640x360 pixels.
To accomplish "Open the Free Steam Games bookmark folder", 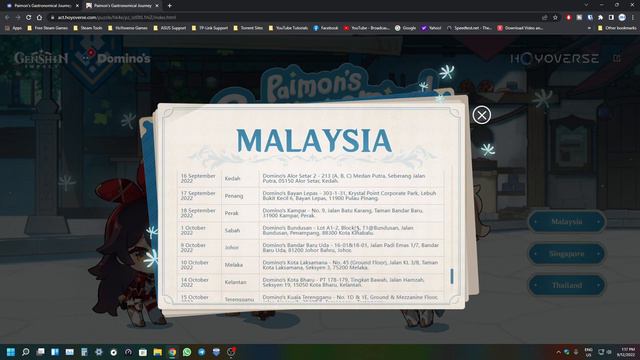I will click(x=48, y=28).
